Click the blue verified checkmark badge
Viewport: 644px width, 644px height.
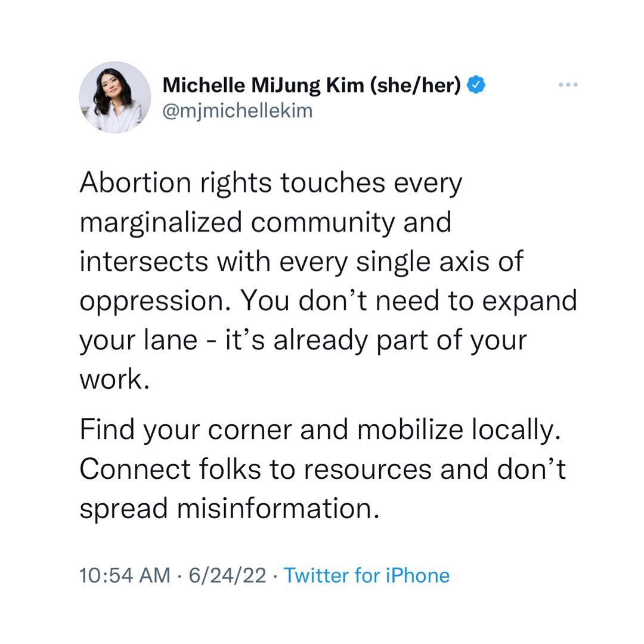(x=476, y=86)
